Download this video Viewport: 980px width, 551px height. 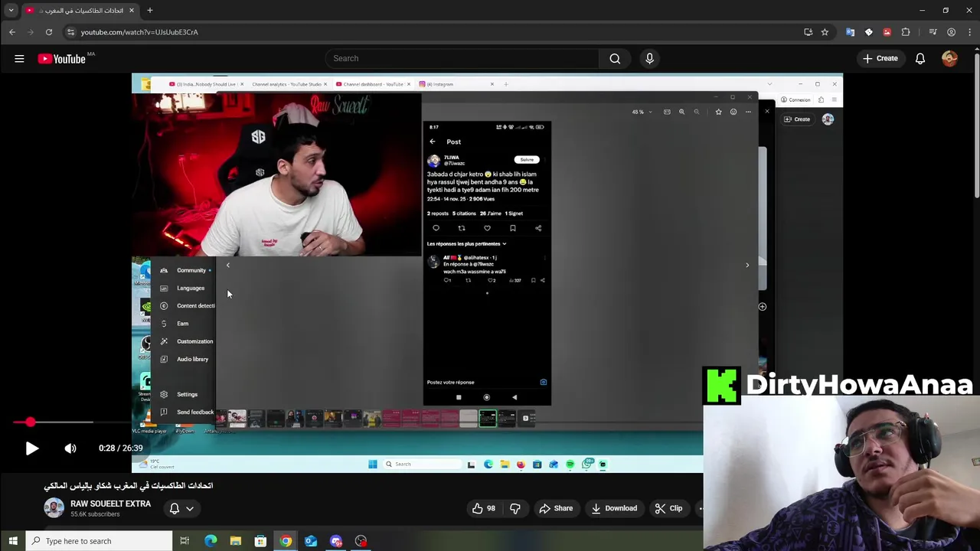pyautogui.click(x=614, y=508)
